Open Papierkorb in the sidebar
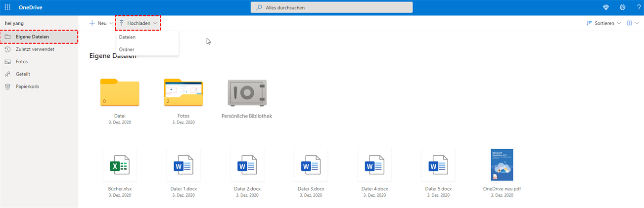The height and width of the screenshot is (208, 644). pyautogui.click(x=27, y=86)
